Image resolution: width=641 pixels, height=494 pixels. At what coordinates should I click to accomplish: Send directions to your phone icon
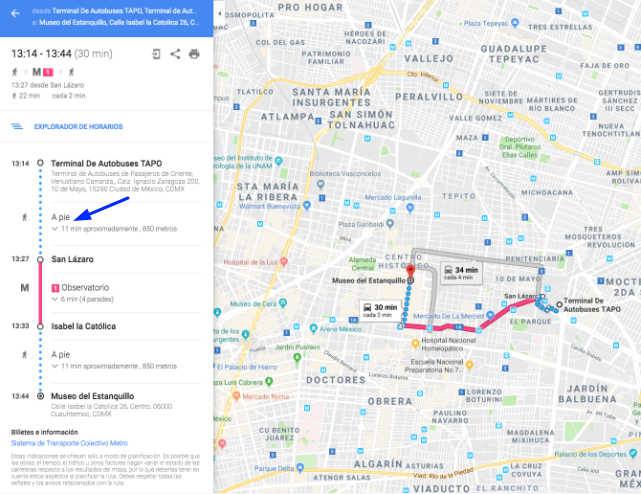(156, 54)
